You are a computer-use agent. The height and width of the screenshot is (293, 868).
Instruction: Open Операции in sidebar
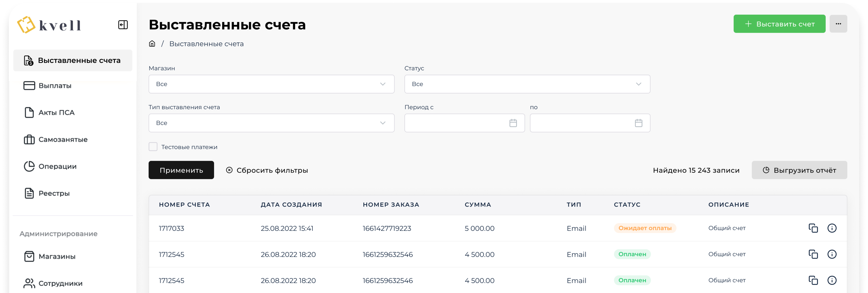(x=50, y=166)
